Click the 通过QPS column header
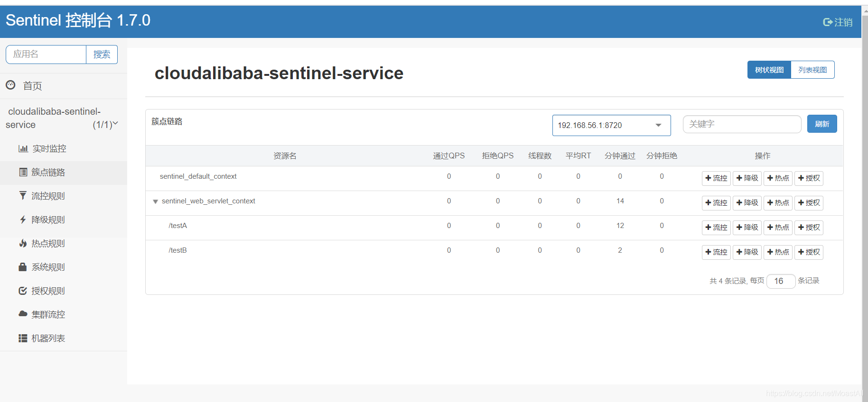The image size is (868, 402). point(449,156)
